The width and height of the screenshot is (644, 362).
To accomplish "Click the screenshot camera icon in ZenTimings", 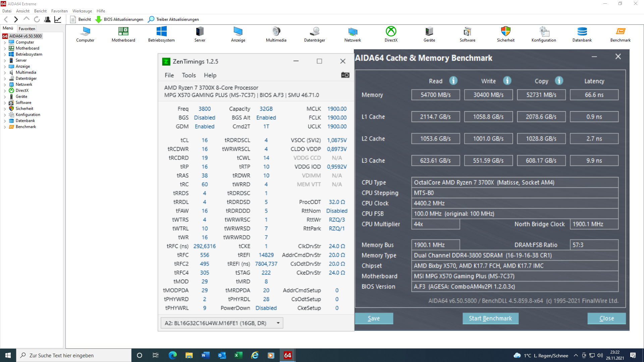I will pos(345,75).
